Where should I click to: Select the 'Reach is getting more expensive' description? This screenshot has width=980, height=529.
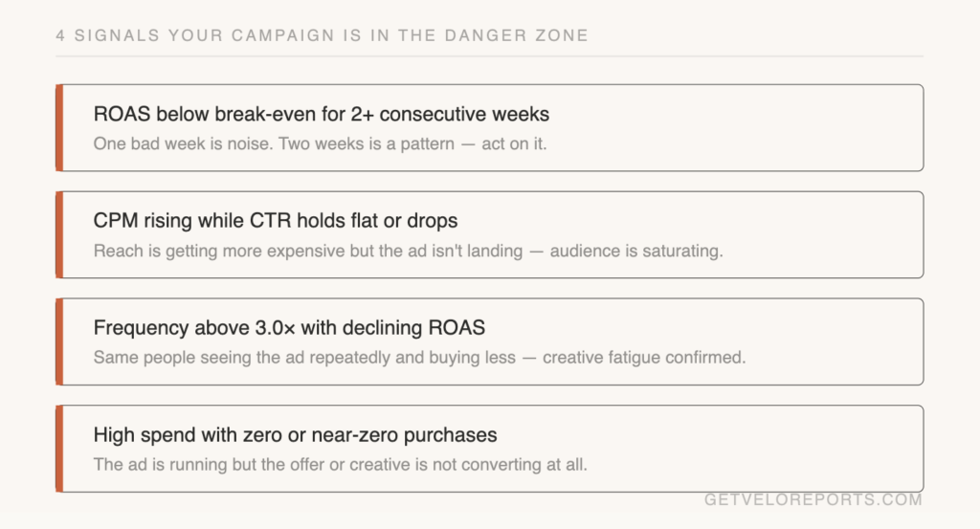click(407, 252)
